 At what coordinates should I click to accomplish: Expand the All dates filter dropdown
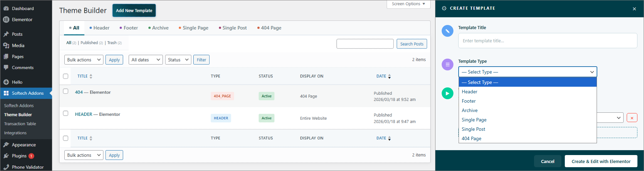(x=146, y=60)
